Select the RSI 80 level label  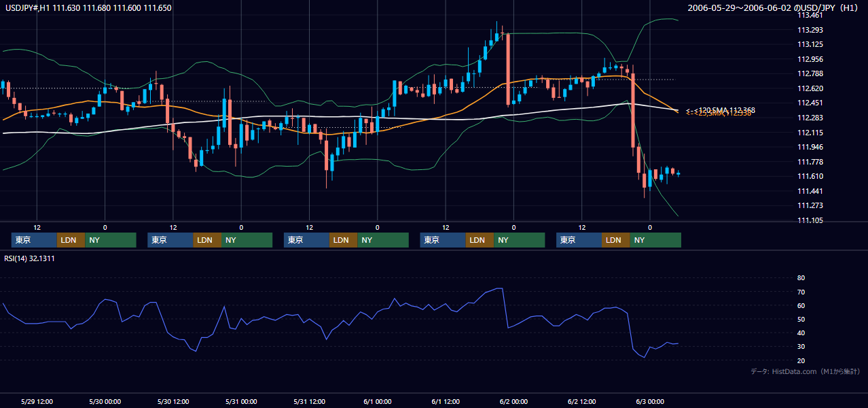tap(801, 278)
